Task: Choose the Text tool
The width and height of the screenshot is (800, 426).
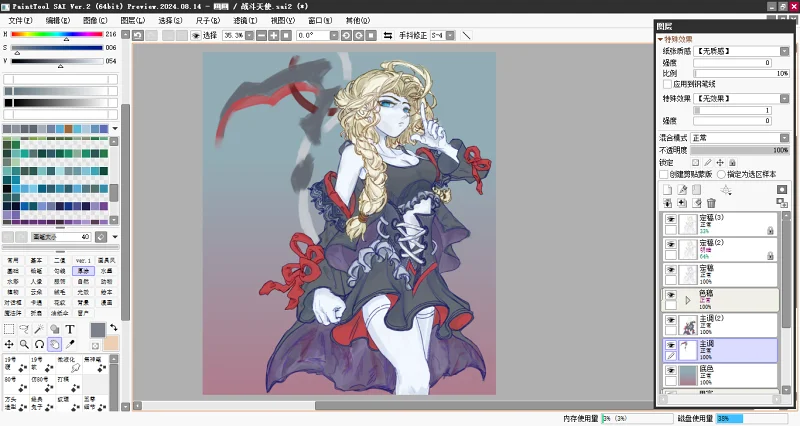Action: [70, 329]
